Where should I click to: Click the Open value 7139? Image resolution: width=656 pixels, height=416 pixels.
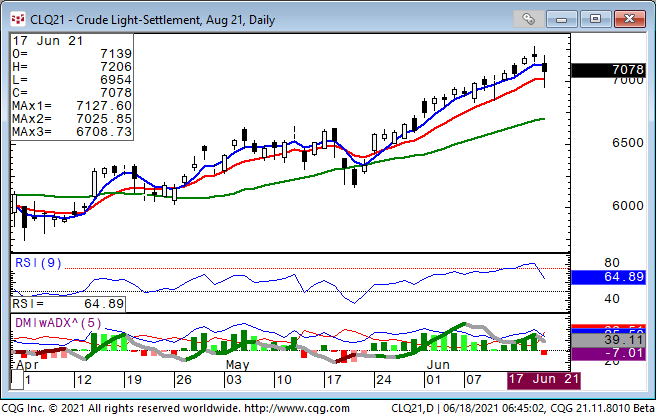click(116, 54)
